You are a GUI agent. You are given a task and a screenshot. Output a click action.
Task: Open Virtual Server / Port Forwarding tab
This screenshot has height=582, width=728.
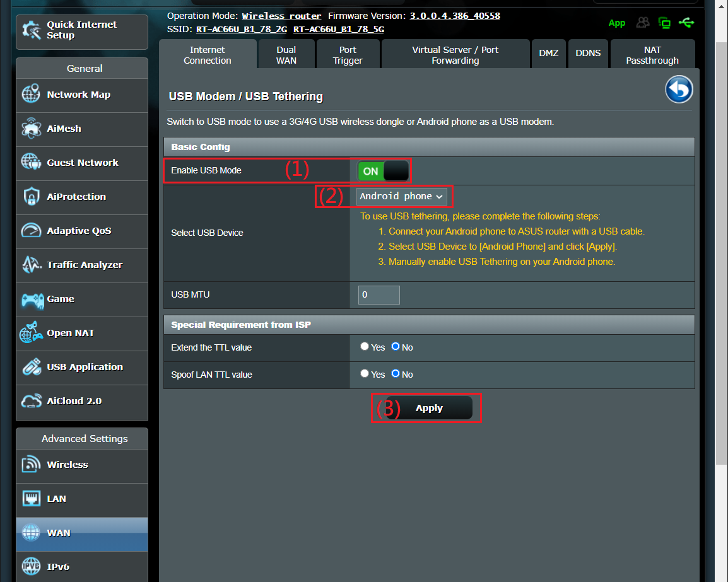455,55
